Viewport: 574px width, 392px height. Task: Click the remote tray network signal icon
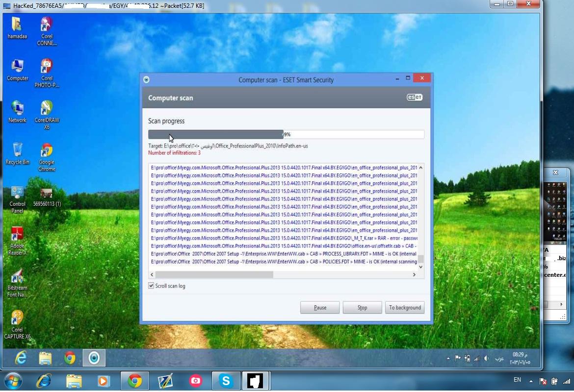[477, 358]
